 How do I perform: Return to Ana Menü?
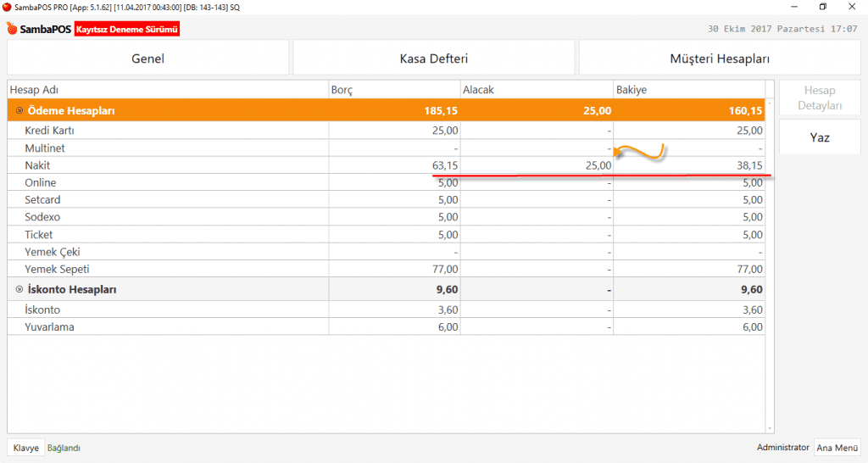[837, 448]
